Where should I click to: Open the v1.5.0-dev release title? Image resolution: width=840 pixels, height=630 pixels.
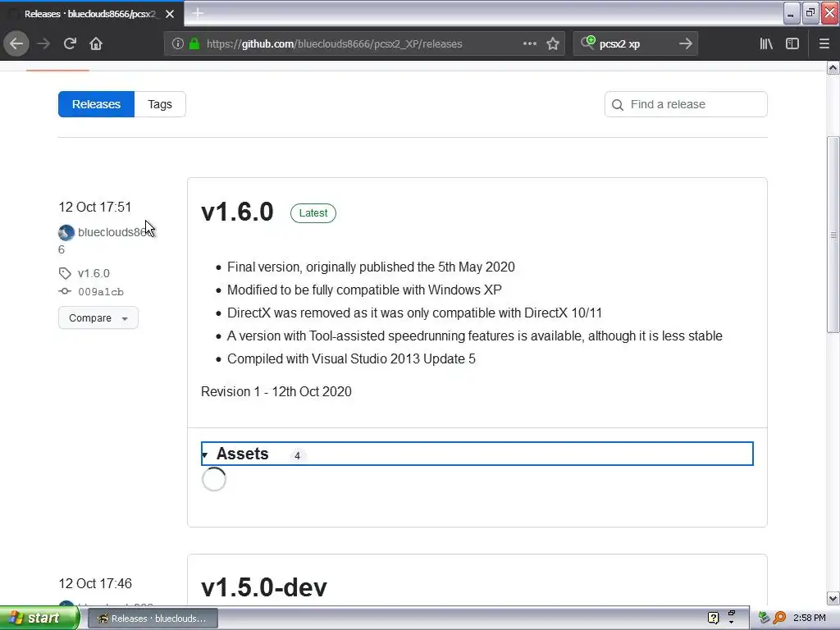click(263, 587)
